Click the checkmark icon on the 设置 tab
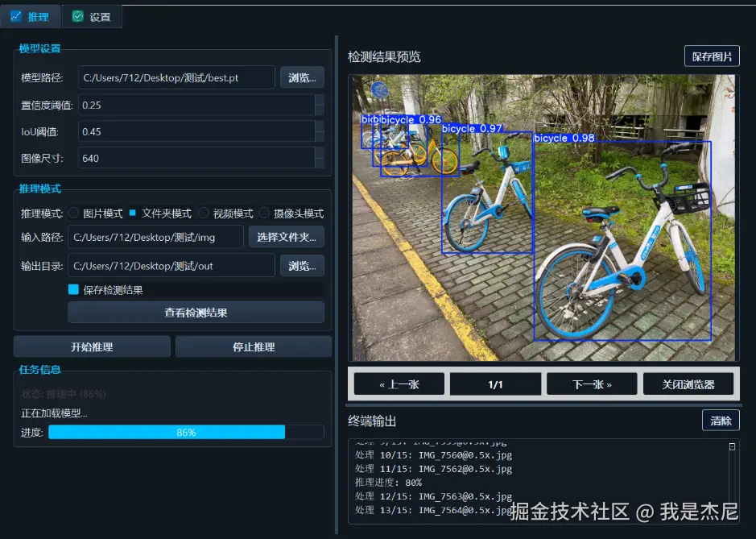 pos(76,15)
